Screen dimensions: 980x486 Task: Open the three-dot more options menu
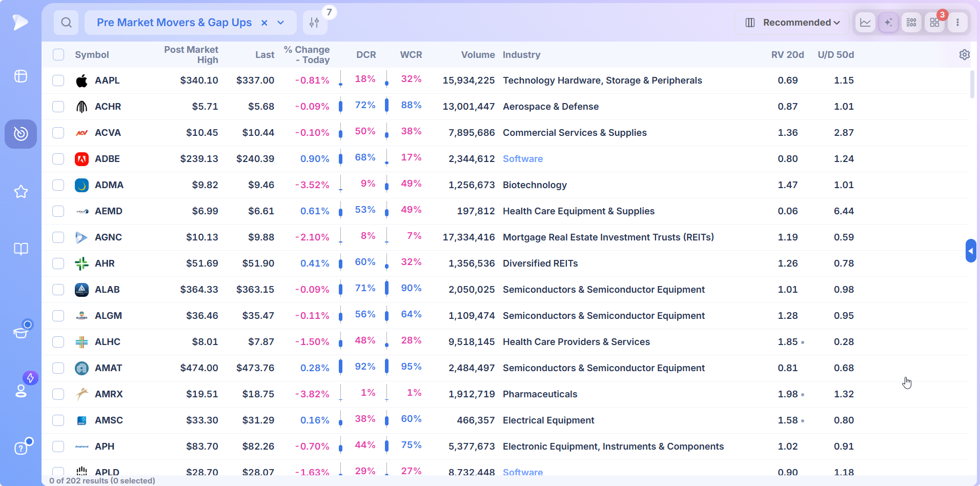957,23
